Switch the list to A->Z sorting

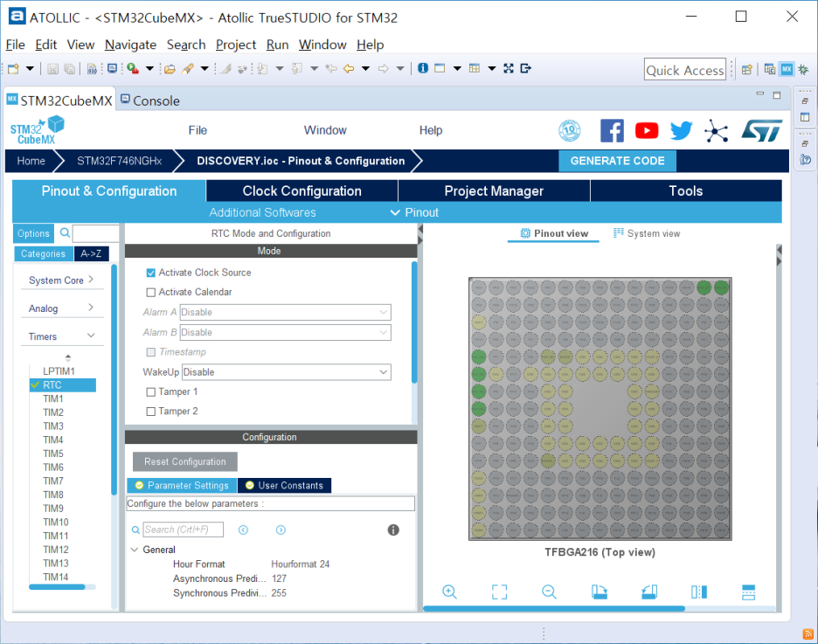tap(91, 253)
